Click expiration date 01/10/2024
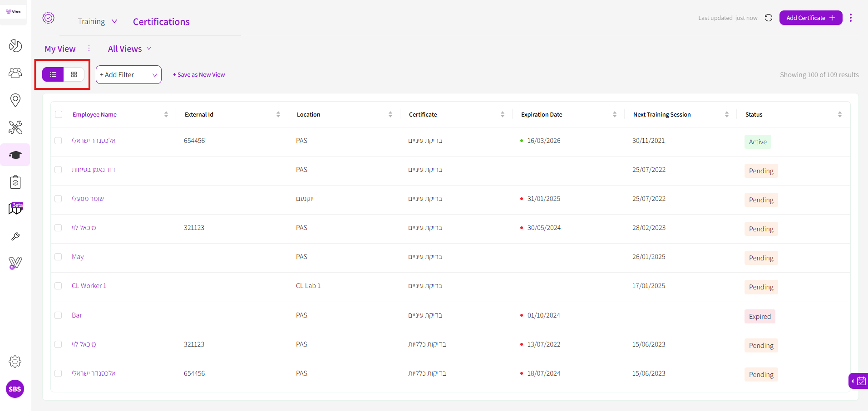Viewport: 868px width, 411px height. coord(544,315)
